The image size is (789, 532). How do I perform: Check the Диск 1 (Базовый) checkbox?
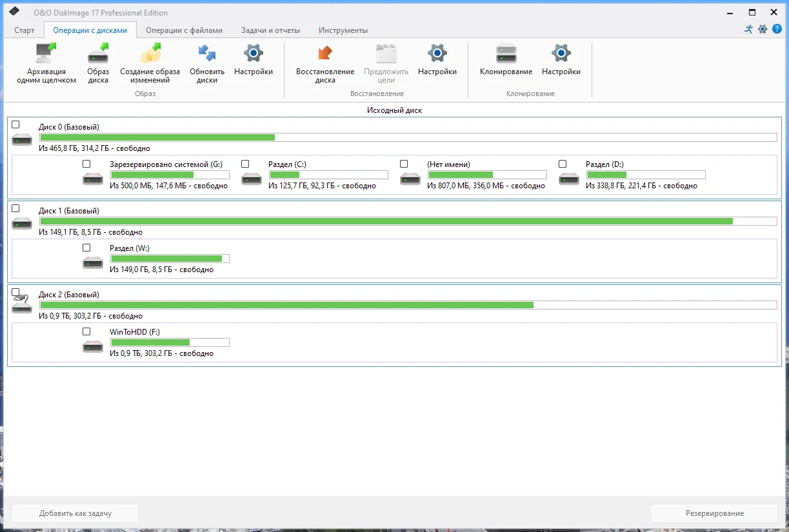click(15, 208)
